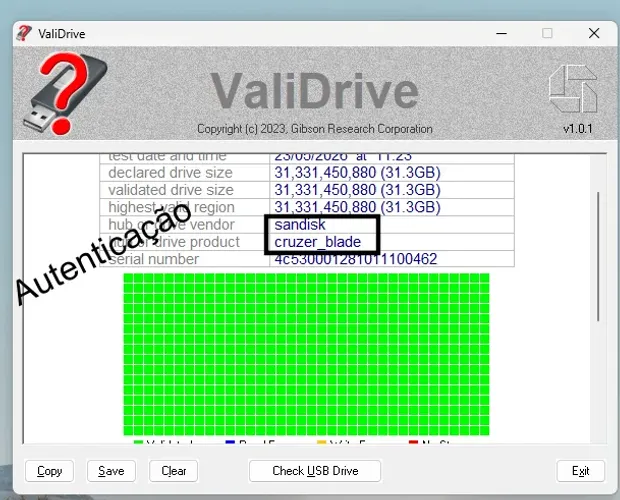Click the 'declared drive size' label
This screenshot has width=620, height=500.
170,173
